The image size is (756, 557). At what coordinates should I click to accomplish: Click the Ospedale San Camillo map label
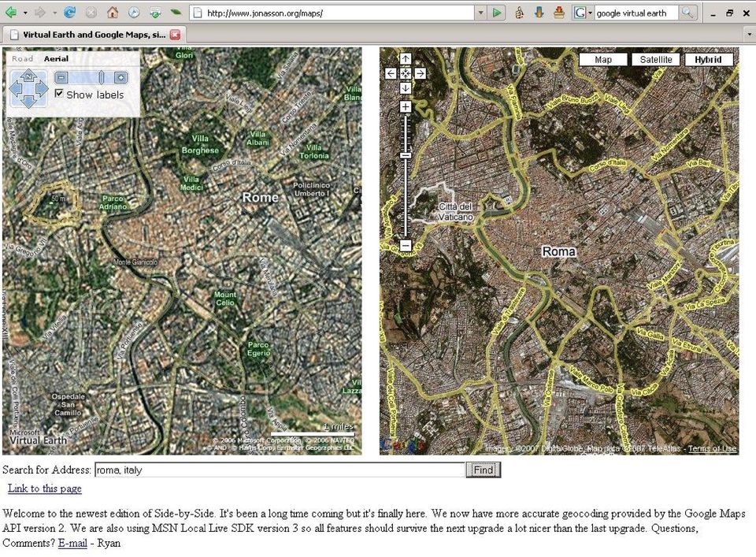[68, 405]
